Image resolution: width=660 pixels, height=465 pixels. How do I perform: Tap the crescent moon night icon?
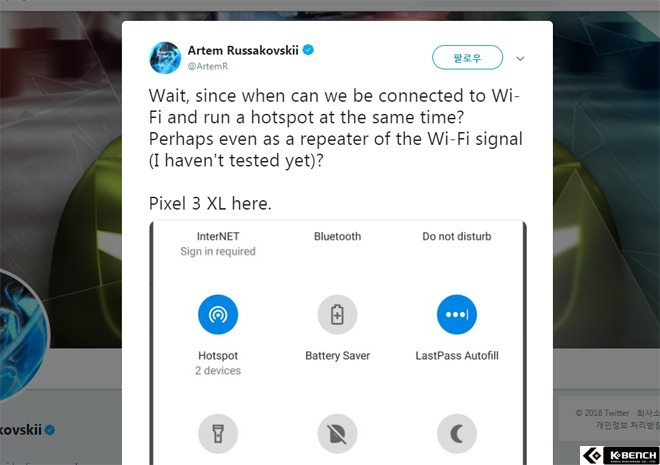[457, 433]
